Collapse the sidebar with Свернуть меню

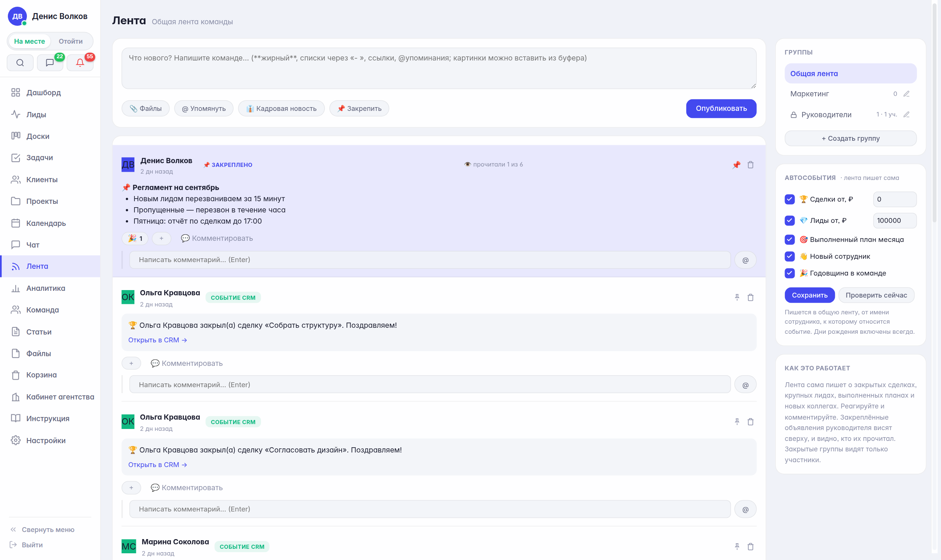(x=42, y=529)
